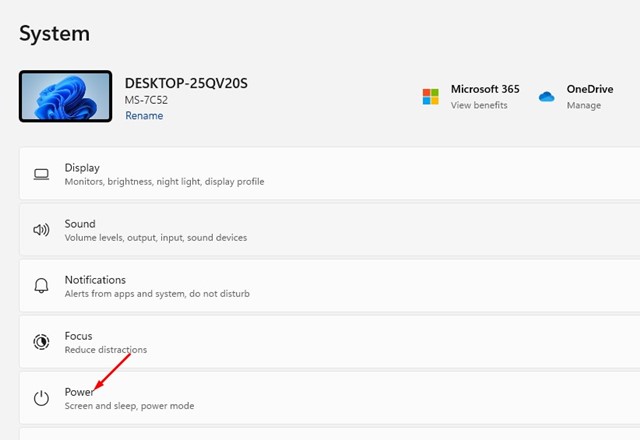Click the Sound speaker icon
Image resolution: width=640 pixels, height=440 pixels.
[x=41, y=230]
